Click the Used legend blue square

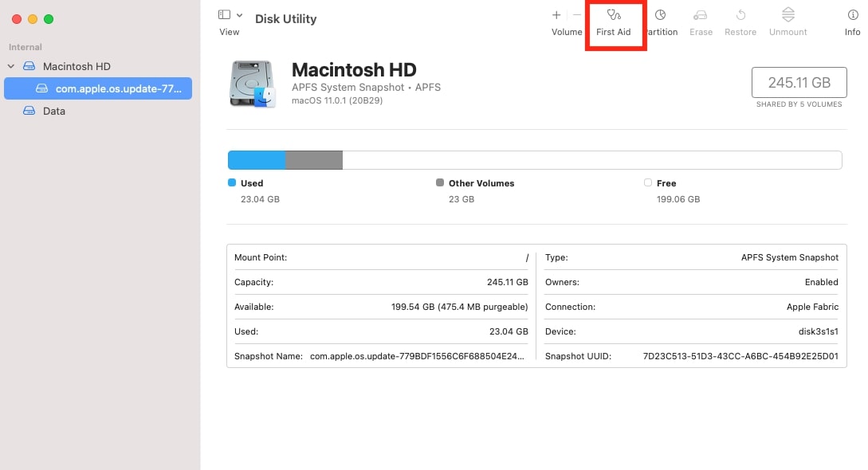point(232,182)
